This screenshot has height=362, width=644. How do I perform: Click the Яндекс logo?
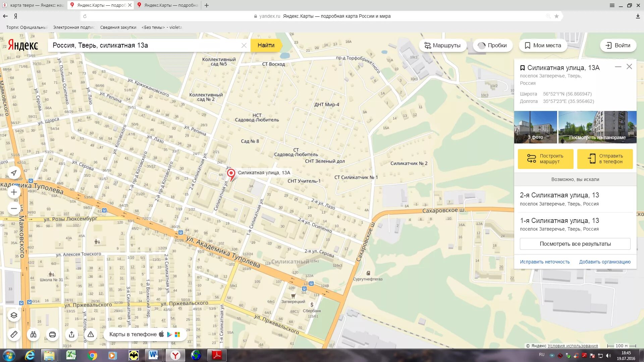point(23,45)
